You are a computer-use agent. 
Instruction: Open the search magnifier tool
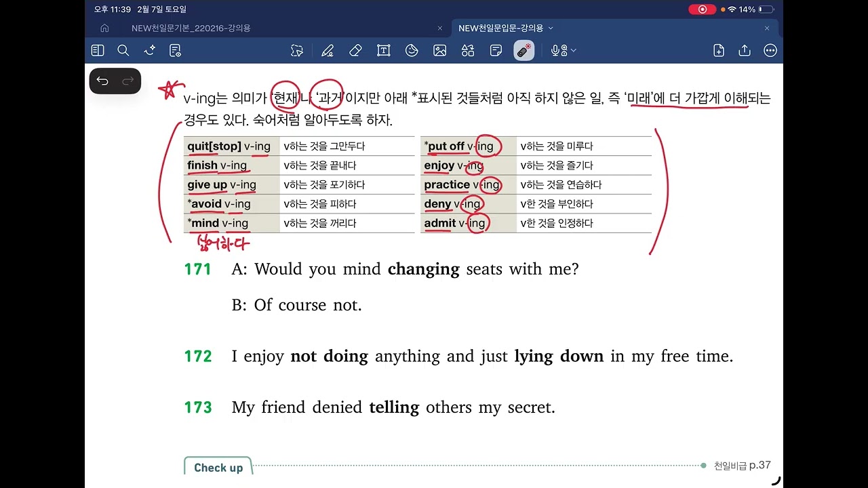point(123,50)
